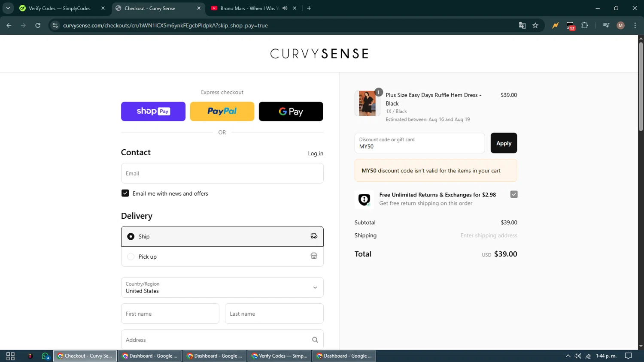
Task: Open the Chrome profile avatar M
Action: [620, 25]
